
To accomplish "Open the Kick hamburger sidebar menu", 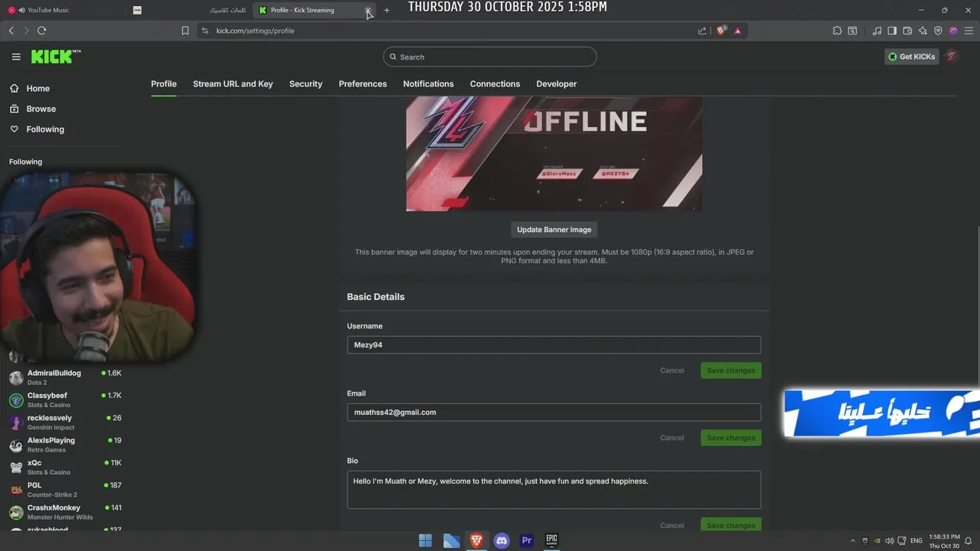I will (16, 57).
